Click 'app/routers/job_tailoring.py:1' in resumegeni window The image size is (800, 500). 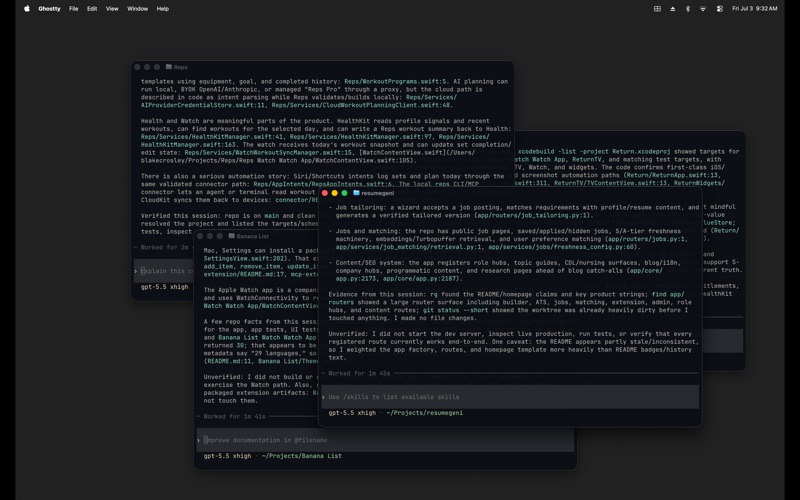pos(532,215)
